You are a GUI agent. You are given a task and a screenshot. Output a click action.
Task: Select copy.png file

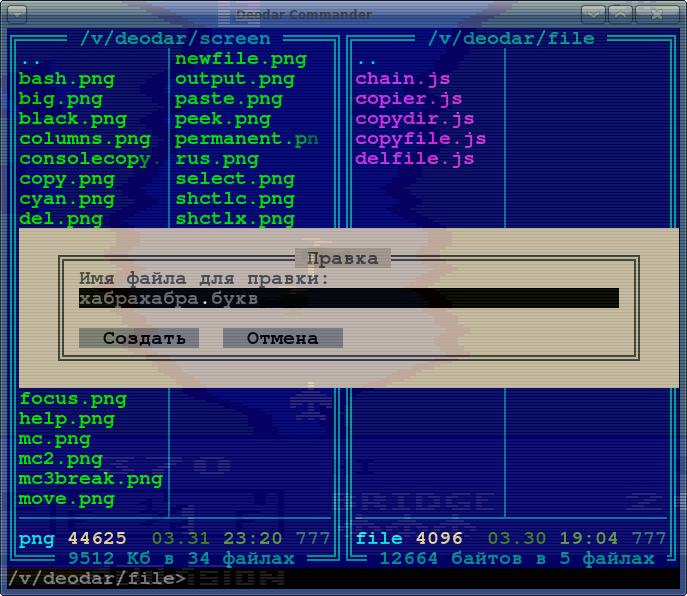click(67, 179)
